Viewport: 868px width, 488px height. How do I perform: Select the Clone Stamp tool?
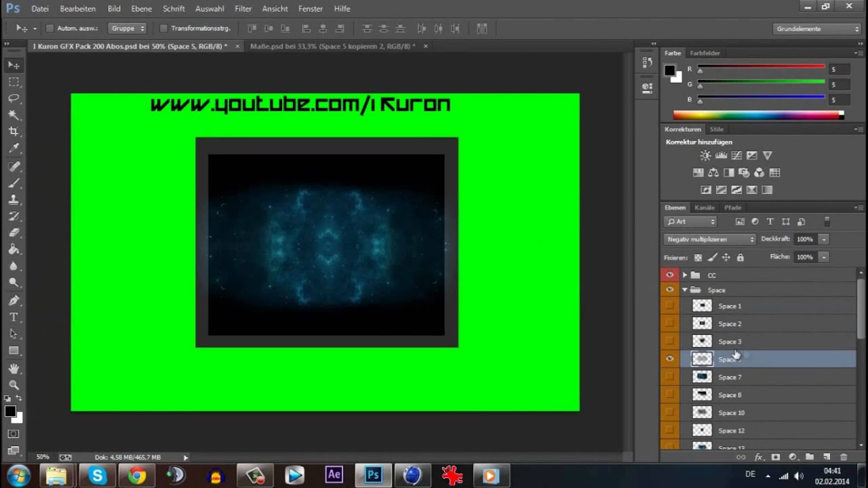(14, 200)
